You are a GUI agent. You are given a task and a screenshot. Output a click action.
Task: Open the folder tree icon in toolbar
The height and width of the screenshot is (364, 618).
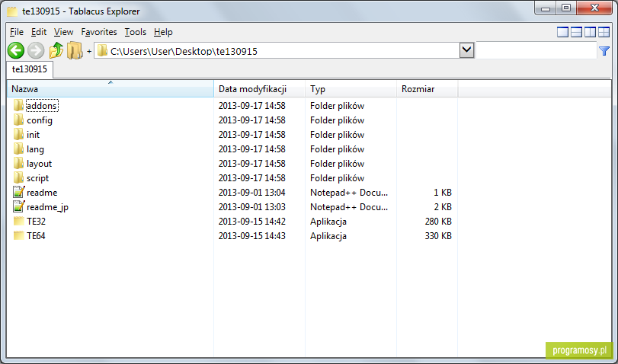click(x=75, y=51)
